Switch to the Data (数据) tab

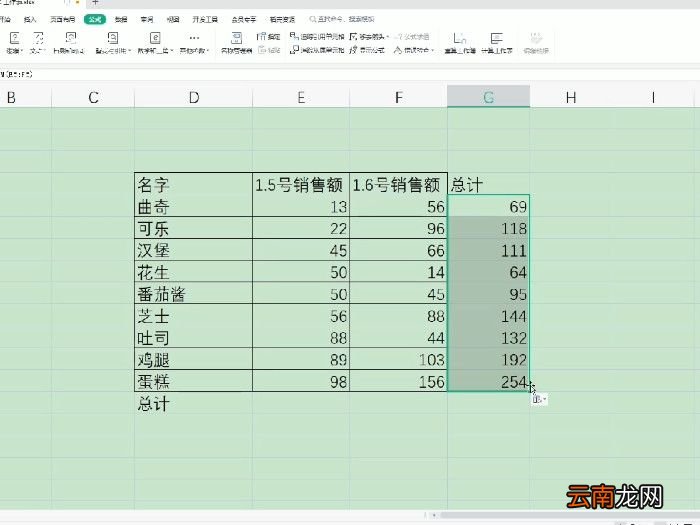click(121, 19)
